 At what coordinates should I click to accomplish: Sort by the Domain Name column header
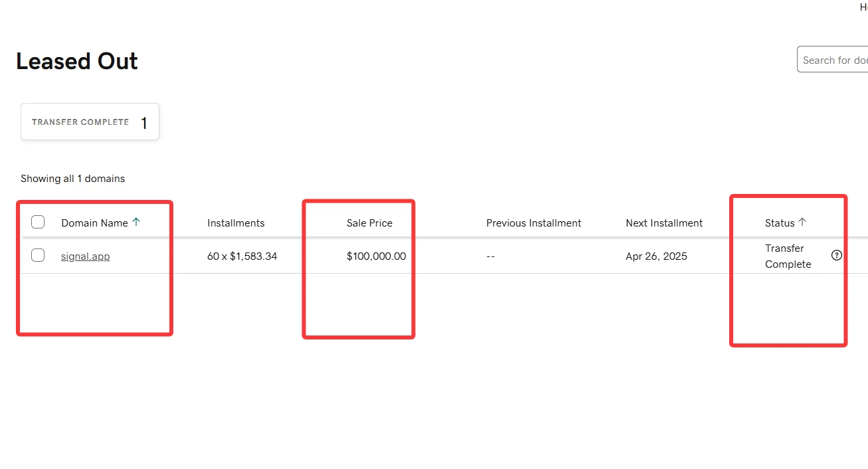(x=94, y=223)
